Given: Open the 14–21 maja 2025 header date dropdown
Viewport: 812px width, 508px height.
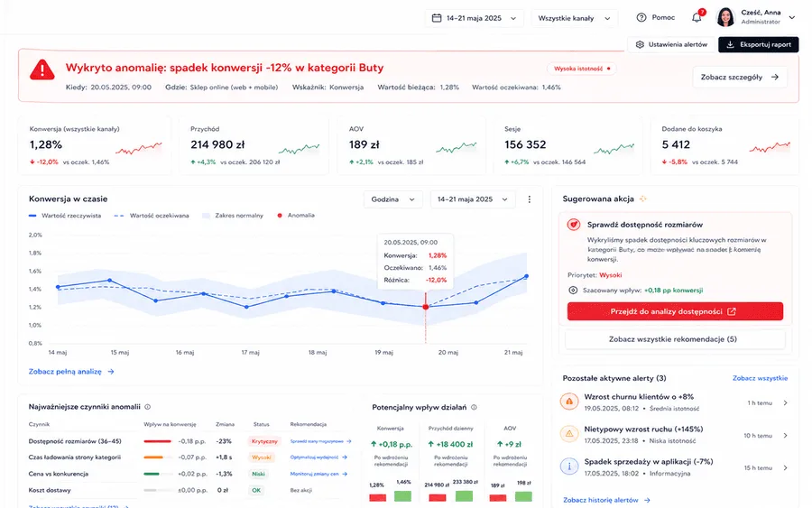Looking at the screenshot, I should (x=475, y=18).
